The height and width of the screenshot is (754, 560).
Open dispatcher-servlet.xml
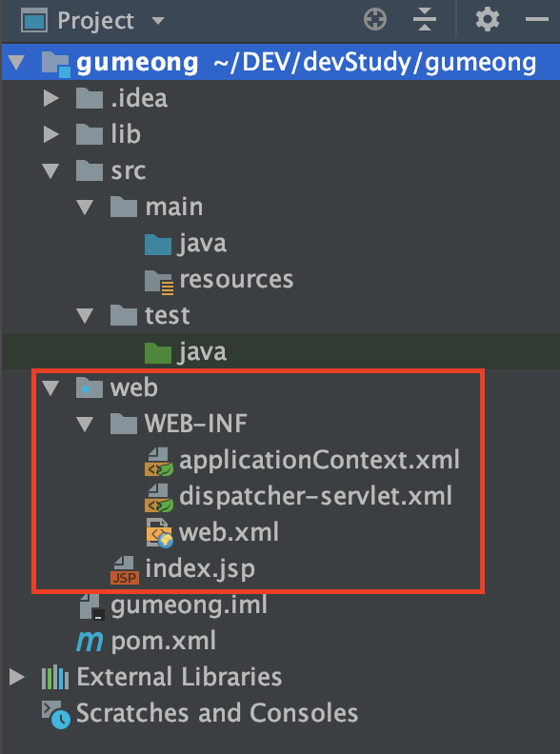[315, 496]
